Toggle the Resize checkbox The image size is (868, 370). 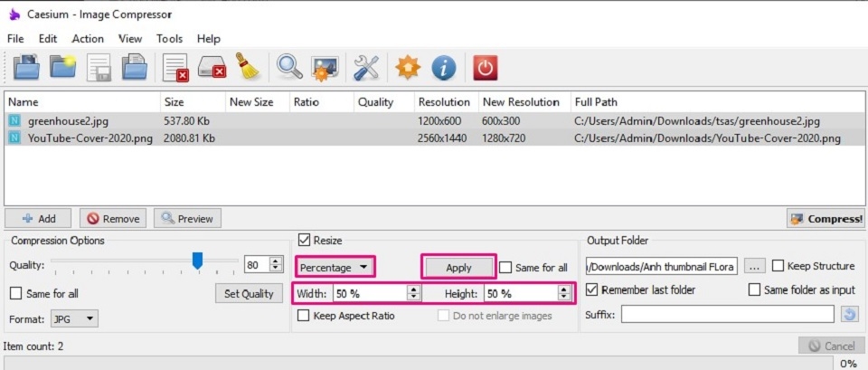click(304, 240)
